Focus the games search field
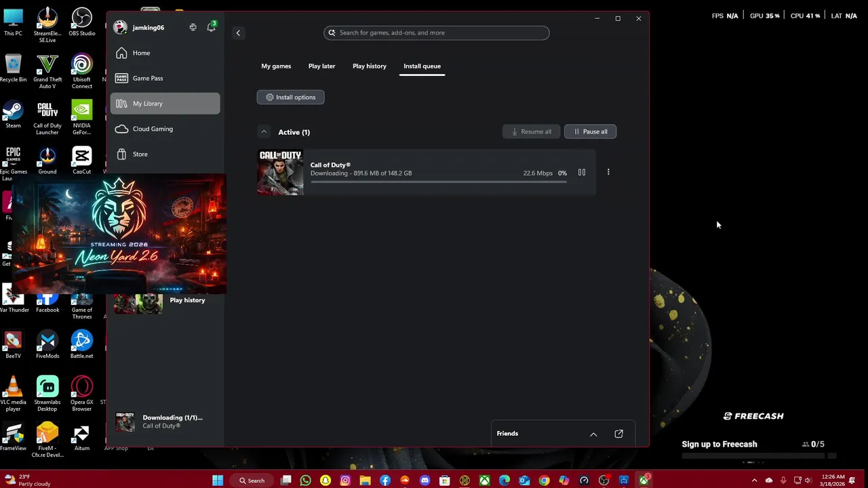This screenshot has width=868, height=488. click(x=437, y=33)
